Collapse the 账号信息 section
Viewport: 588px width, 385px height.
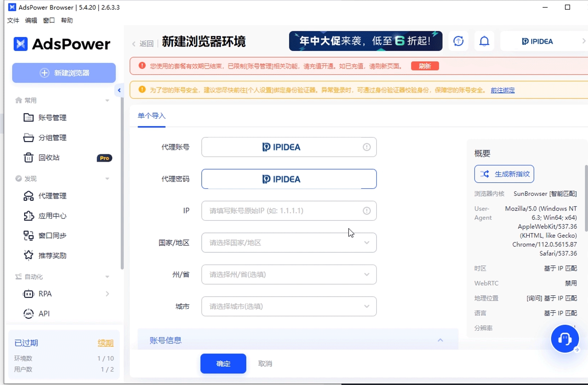[x=440, y=340]
